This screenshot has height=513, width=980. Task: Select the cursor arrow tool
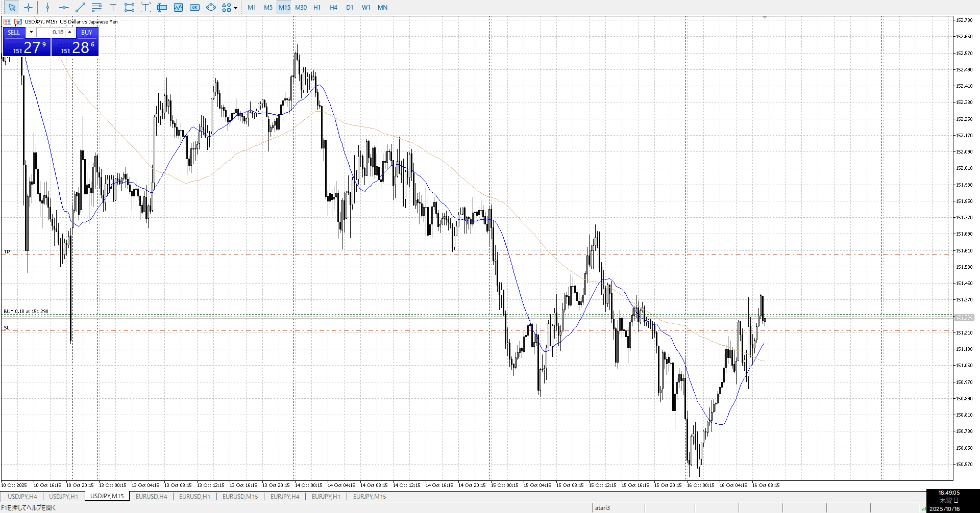coord(12,7)
